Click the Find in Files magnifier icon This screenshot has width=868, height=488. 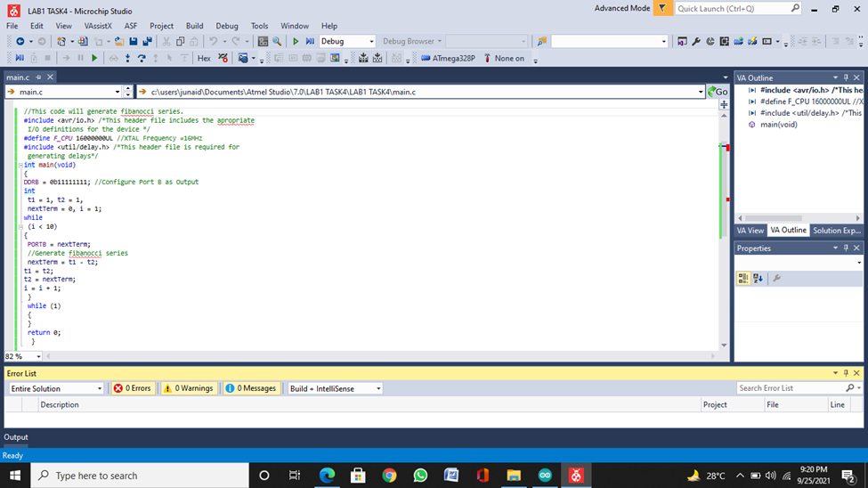point(277,42)
